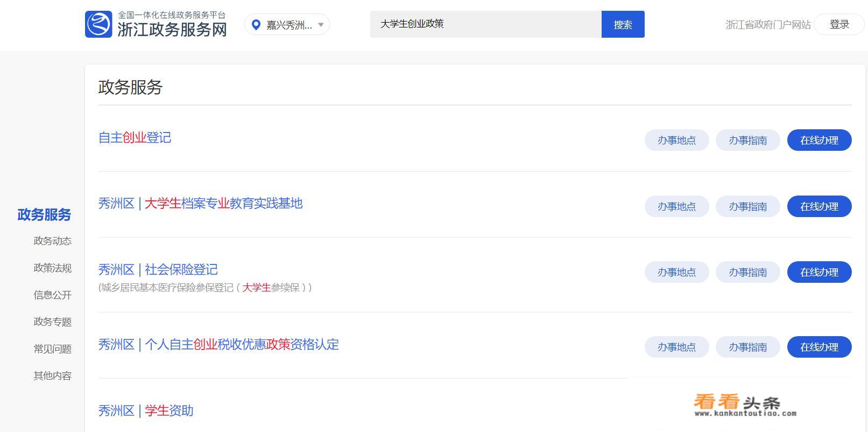The image size is (868, 432).
Task: Click the location pin icon
Action: [x=256, y=25]
